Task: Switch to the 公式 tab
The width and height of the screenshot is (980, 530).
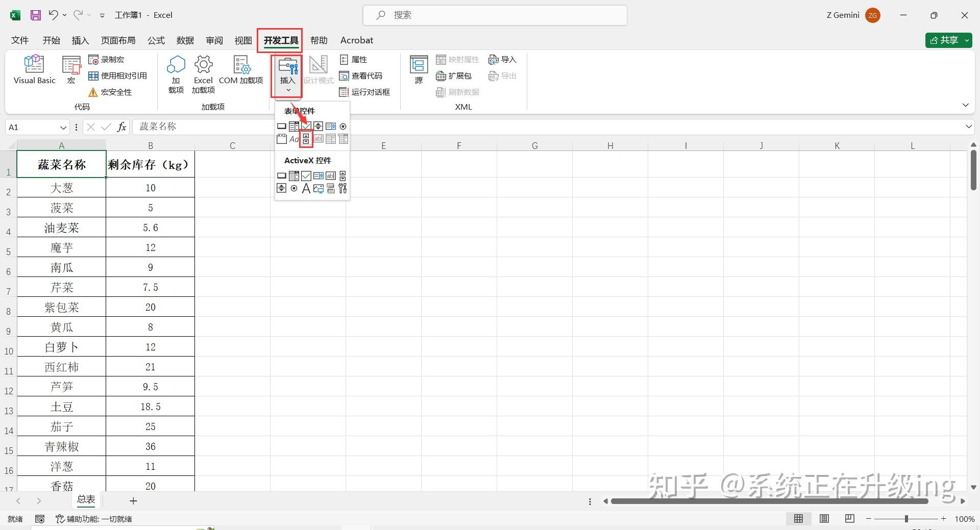Action: pyautogui.click(x=156, y=40)
